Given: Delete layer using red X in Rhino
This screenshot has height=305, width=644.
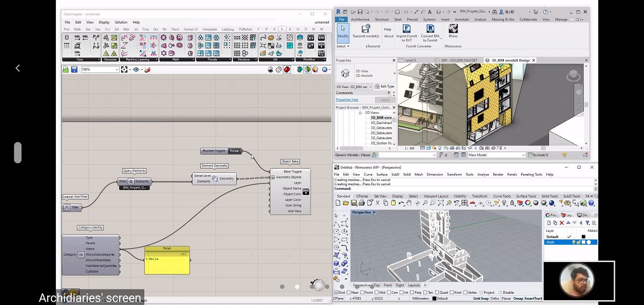Looking at the screenshot, I should (562, 223).
